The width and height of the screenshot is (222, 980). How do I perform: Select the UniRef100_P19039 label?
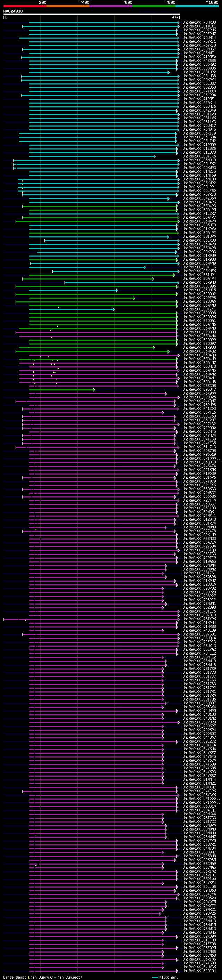[x=199, y=474]
